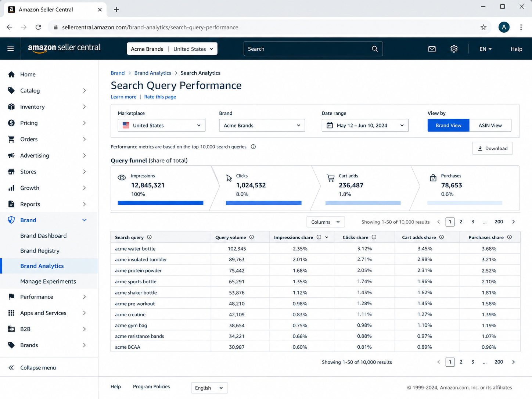This screenshot has height=399, width=532.
Task: Open the Marketplace United States dropdown
Action: tap(162, 125)
